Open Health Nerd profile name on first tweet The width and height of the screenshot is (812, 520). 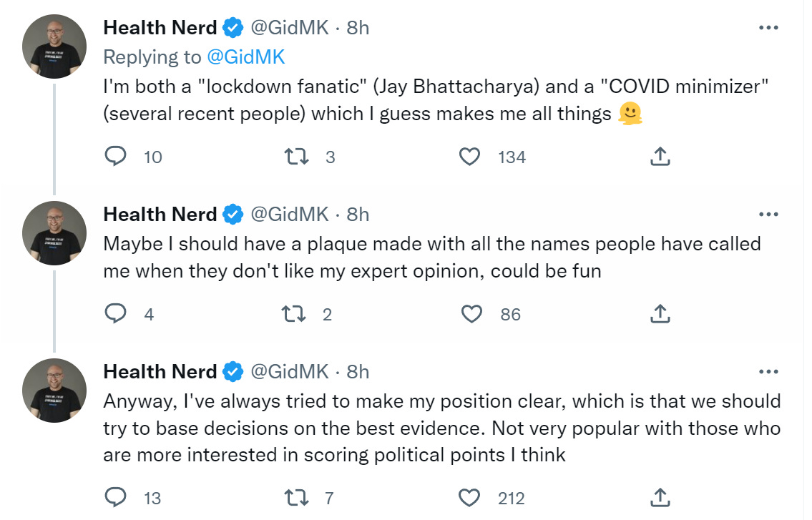(x=160, y=28)
